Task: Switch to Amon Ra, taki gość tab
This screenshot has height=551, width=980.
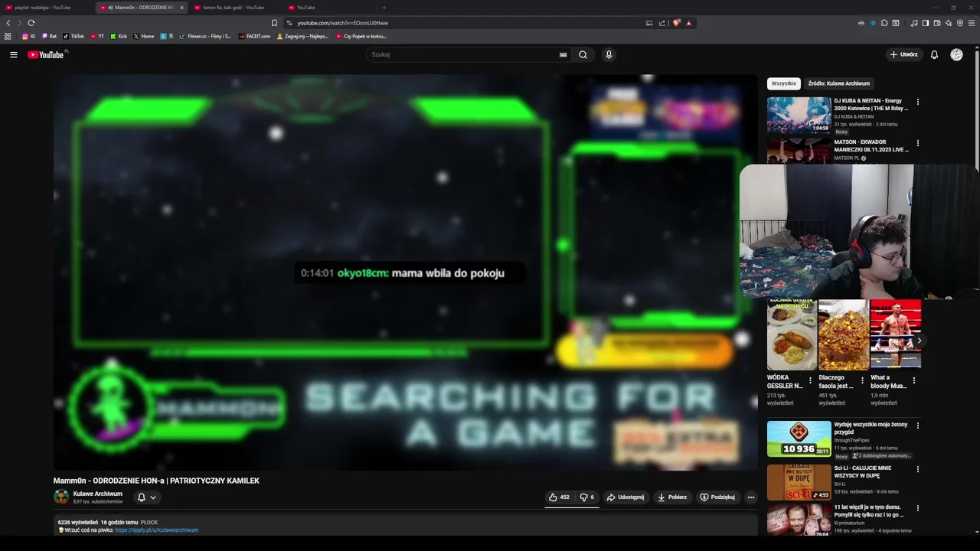Action: (234, 8)
